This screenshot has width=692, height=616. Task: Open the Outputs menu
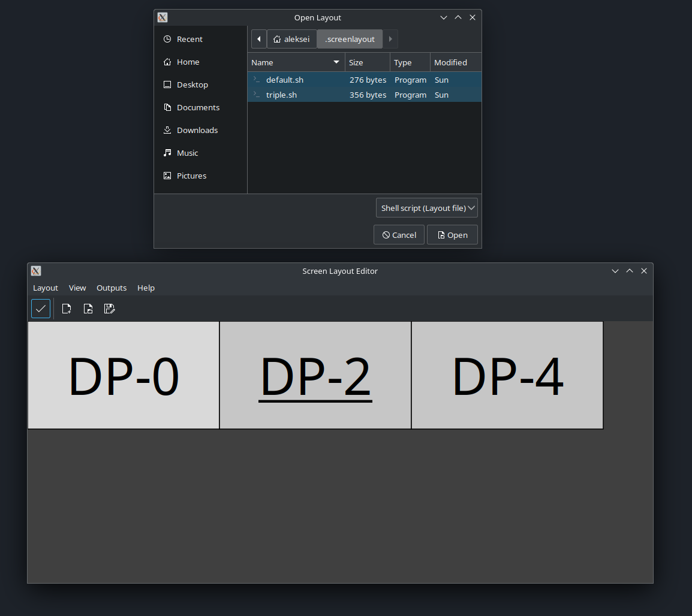click(x=112, y=288)
